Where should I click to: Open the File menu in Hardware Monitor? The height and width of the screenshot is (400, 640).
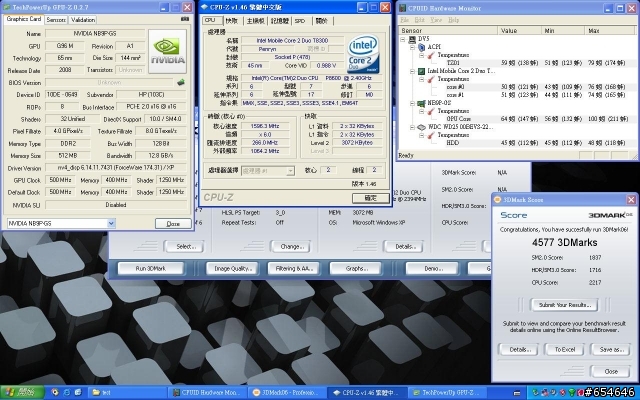pos(404,20)
